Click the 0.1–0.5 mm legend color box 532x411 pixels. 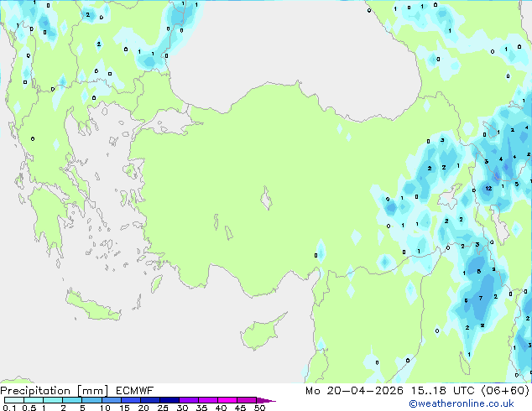[x=14, y=400]
